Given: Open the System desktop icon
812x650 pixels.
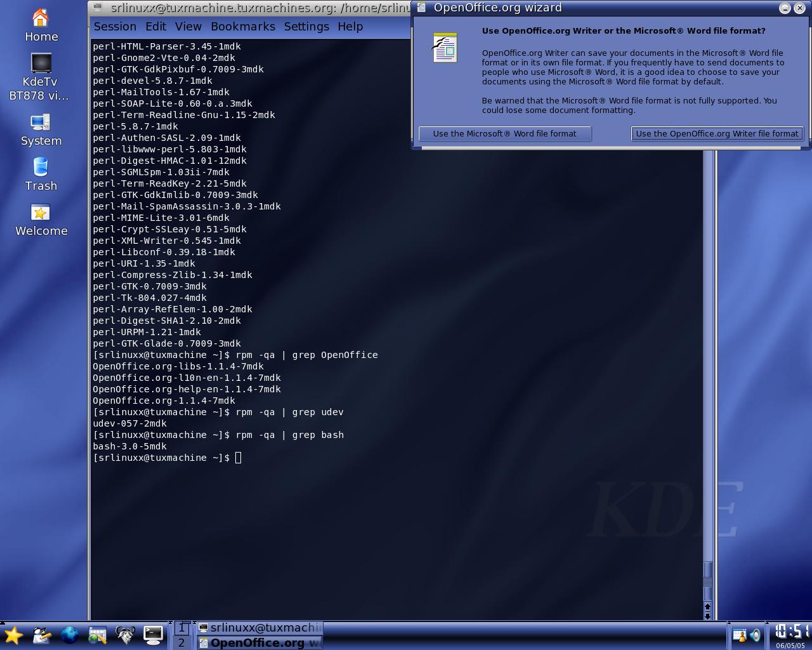Looking at the screenshot, I should coord(41,131).
